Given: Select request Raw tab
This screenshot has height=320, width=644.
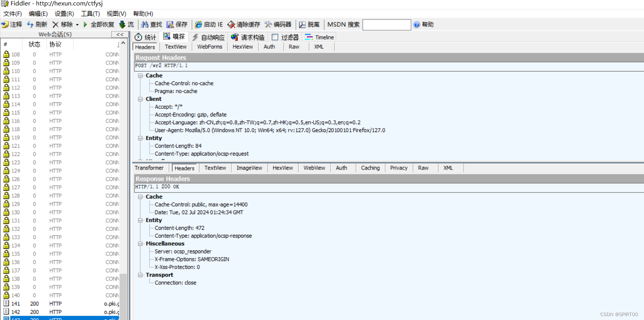Looking at the screenshot, I should coord(294,46).
